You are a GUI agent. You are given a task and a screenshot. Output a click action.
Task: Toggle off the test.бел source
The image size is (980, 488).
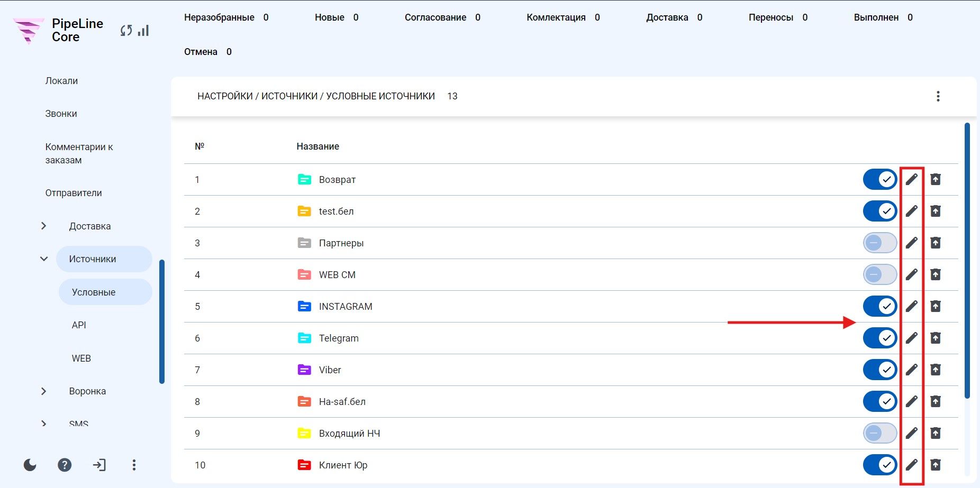[x=880, y=211]
